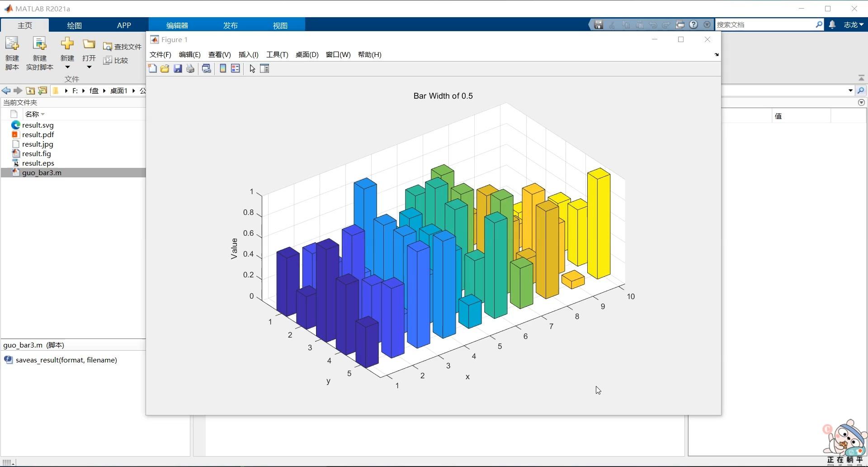
Task: Open Figure 插入(I) menu
Action: tap(248, 54)
